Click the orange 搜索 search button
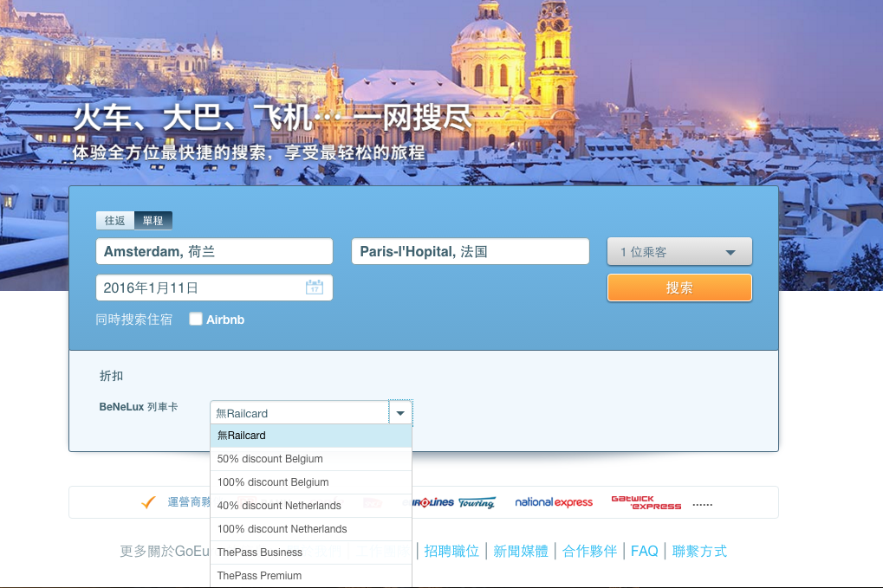Image resolution: width=883 pixels, height=588 pixels. coord(679,288)
